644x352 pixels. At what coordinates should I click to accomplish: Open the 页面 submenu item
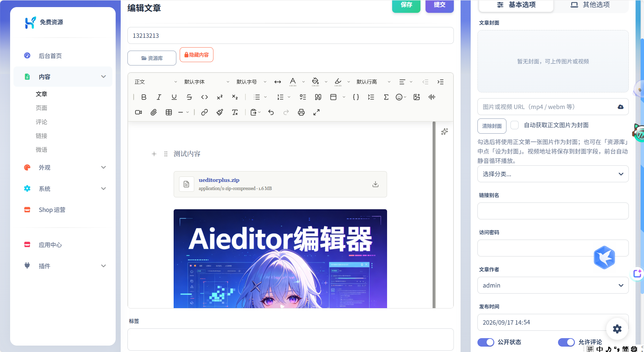[x=41, y=108]
